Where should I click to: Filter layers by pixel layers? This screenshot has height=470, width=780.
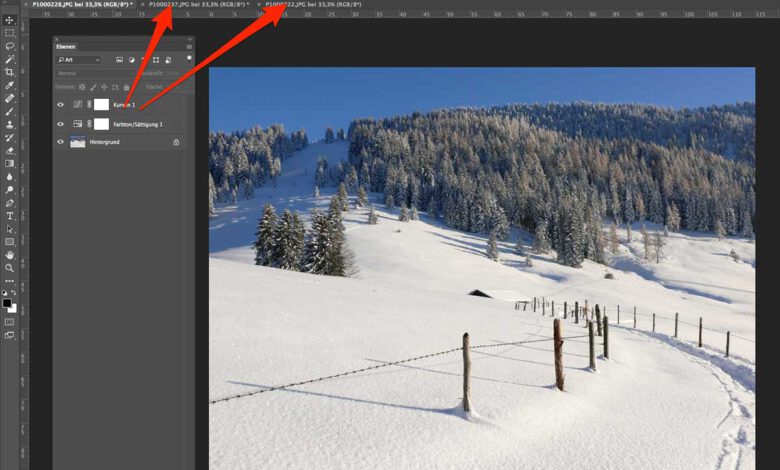[x=119, y=60]
